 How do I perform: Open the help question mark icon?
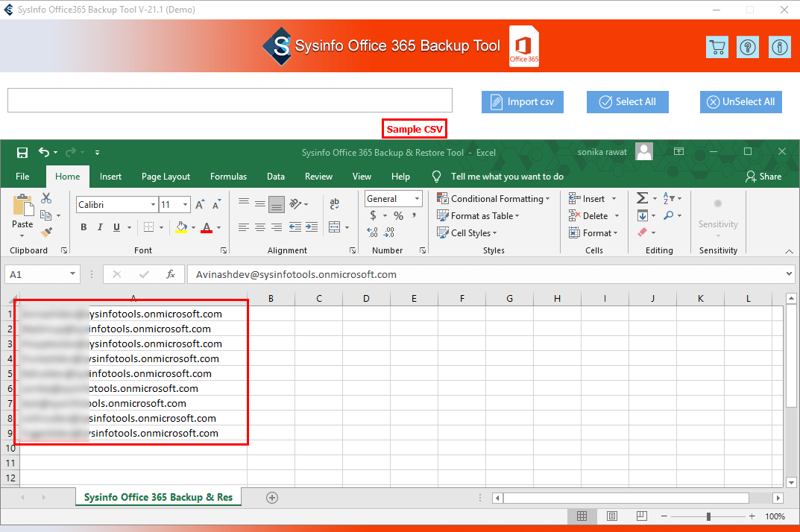tap(747, 47)
